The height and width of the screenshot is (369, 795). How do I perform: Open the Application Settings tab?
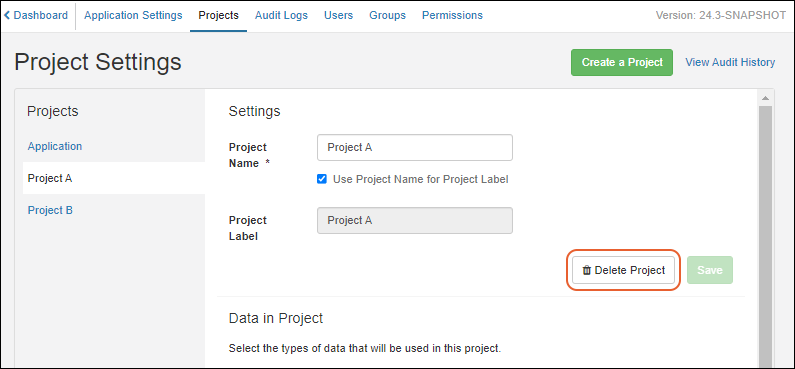coord(133,15)
